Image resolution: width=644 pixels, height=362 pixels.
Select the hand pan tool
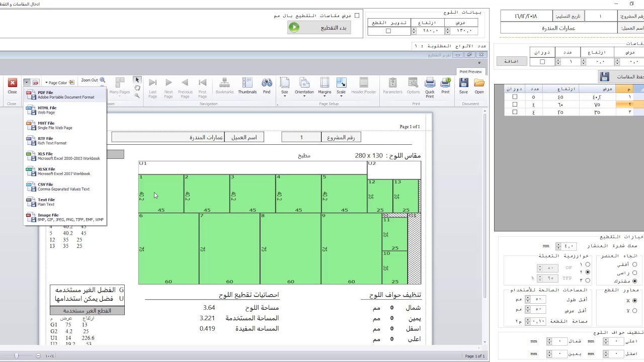(x=137, y=88)
